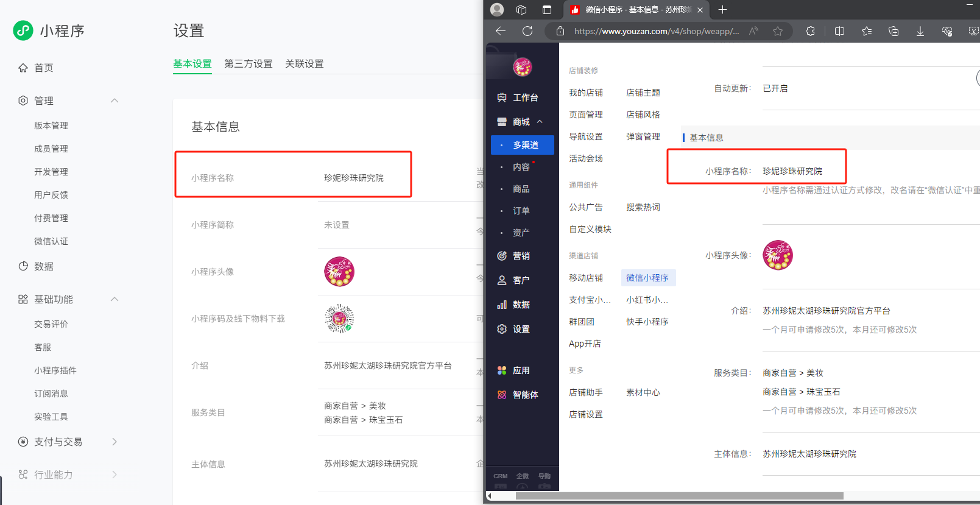Viewport: 980px width, 505px height.
Task: Click the 小程序码 QR code thumbnail
Action: (339, 319)
